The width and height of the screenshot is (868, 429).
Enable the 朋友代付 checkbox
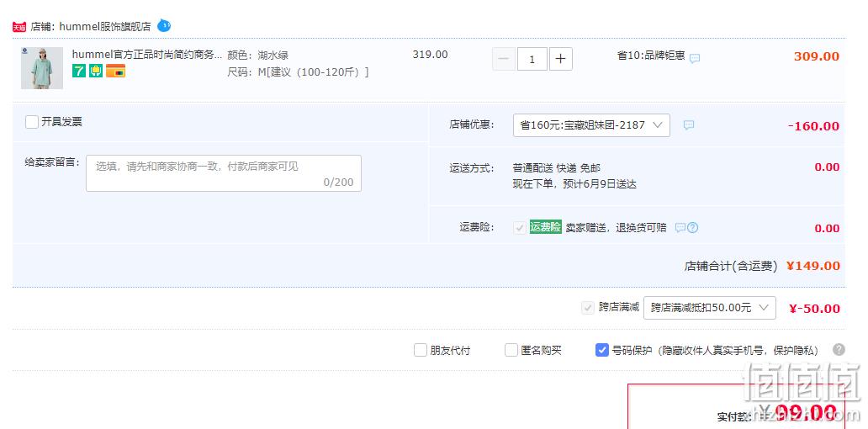pyautogui.click(x=421, y=350)
